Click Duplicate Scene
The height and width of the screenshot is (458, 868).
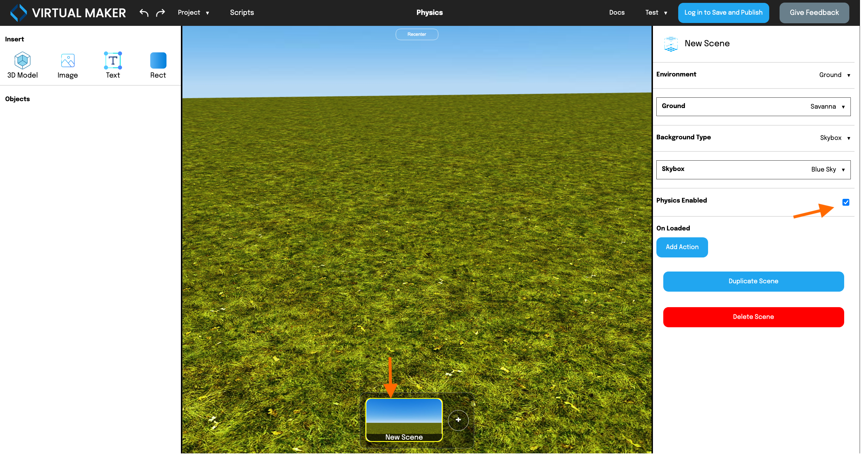pos(753,281)
